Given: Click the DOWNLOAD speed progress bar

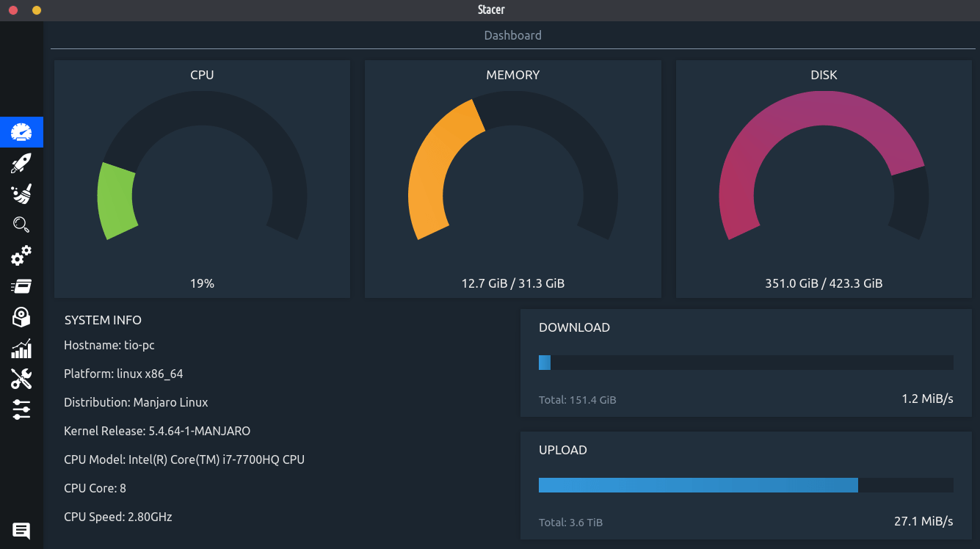Looking at the screenshot, I should (745, 363).
